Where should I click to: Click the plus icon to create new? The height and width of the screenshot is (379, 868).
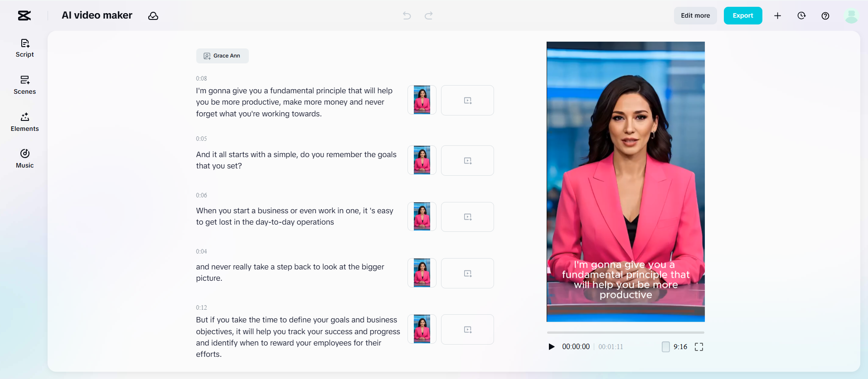(x=777, y=16)
